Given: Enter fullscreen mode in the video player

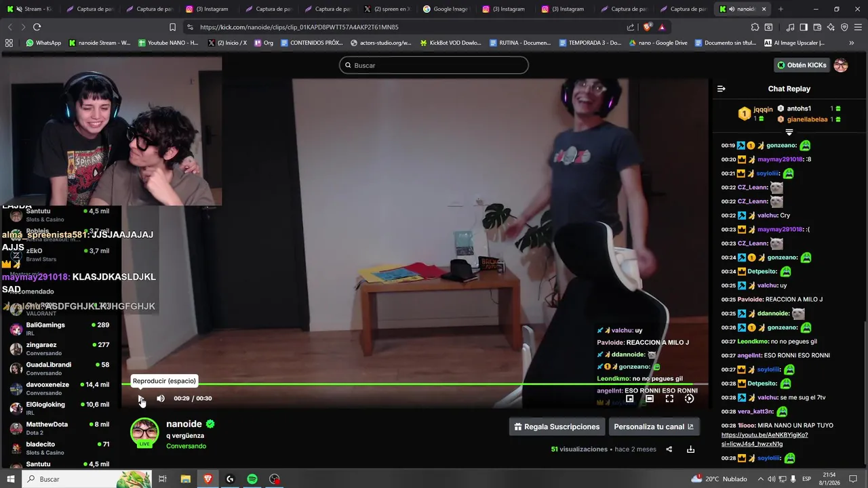Looking at the screenshot, I should tap(669, 399).
